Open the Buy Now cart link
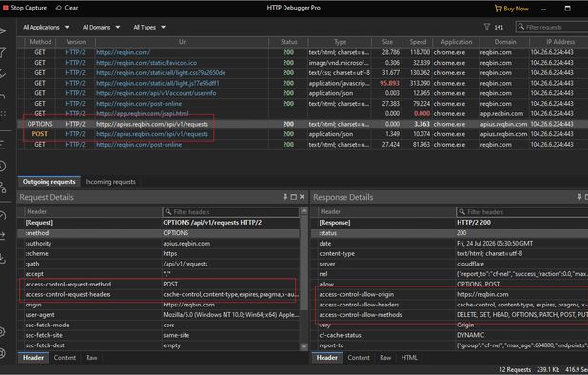The width and height of the screenshot is (588, 375). pos(512,9)
